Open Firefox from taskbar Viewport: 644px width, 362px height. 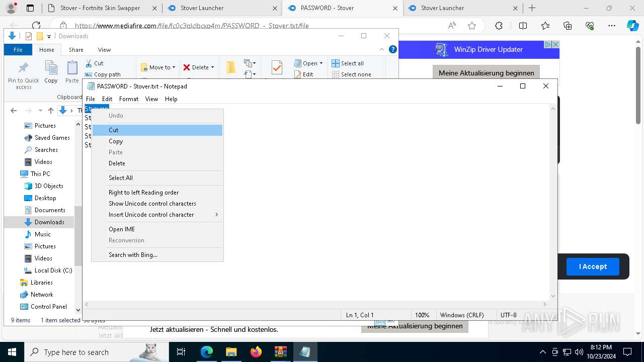[x=256, y=352]
